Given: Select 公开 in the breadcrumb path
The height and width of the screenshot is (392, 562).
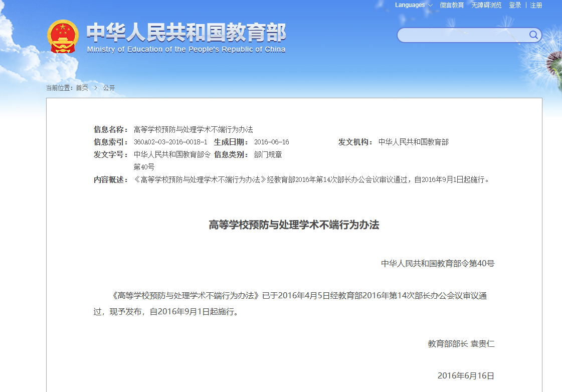Looking at the screenshot, I should (x=109, y=88).
